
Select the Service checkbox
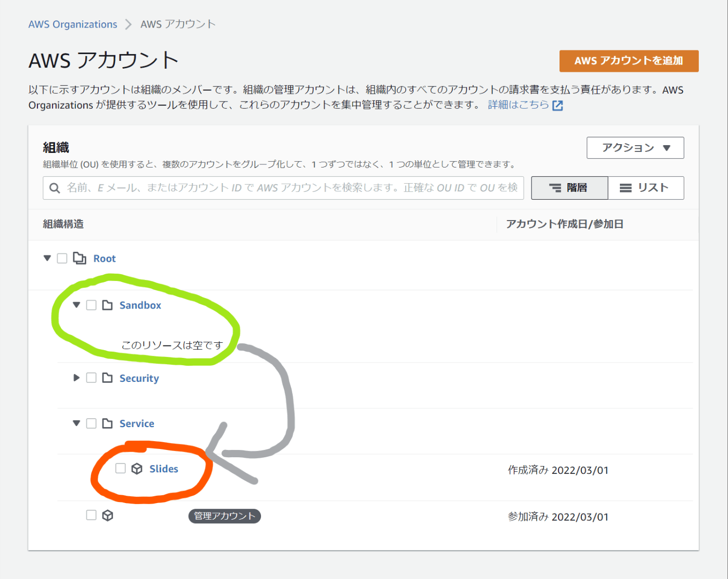tap(91, 423)
